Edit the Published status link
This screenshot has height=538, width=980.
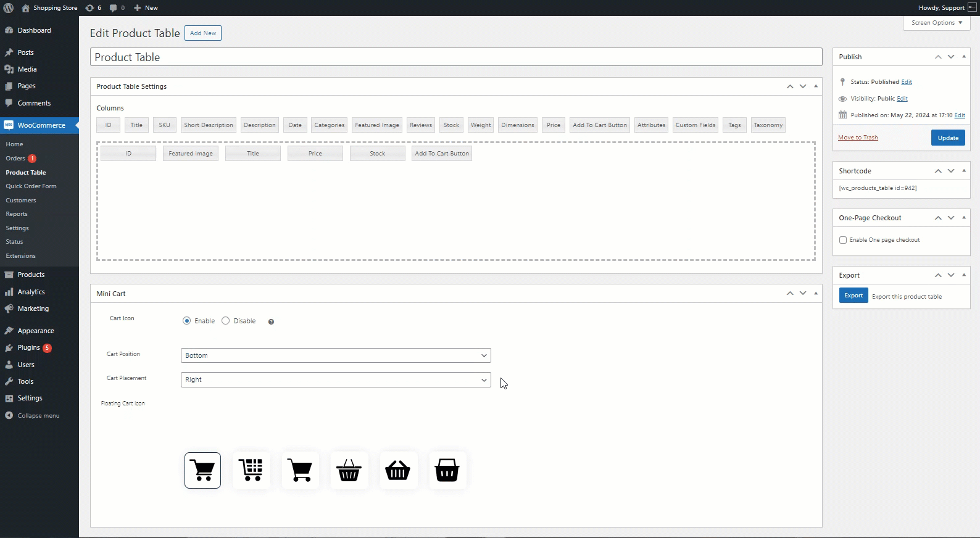click(907, 82)
